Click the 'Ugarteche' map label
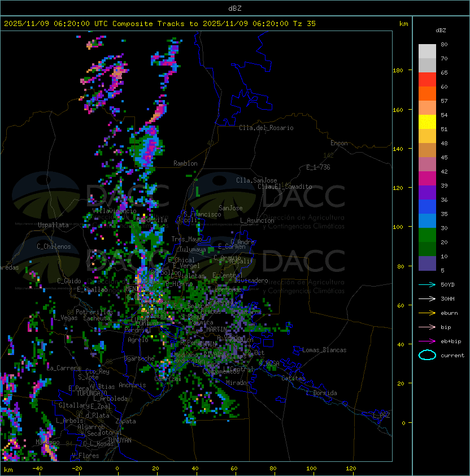The image size is (470, 476). point(140,358)
